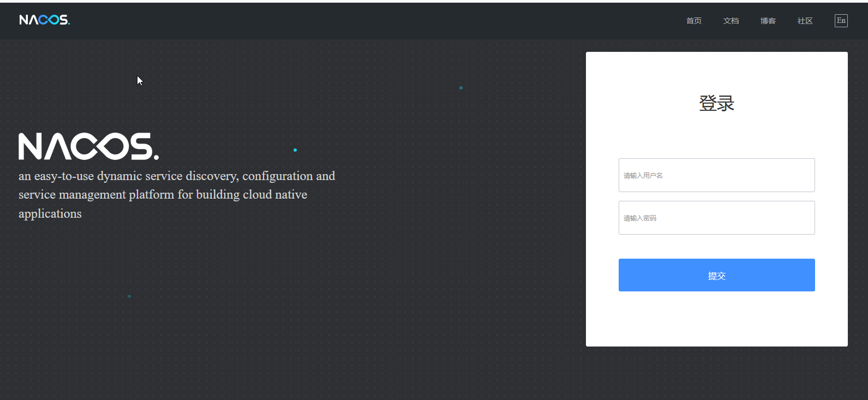
Task: Click the Nacos logo in the header
Action: coord(45,20)
